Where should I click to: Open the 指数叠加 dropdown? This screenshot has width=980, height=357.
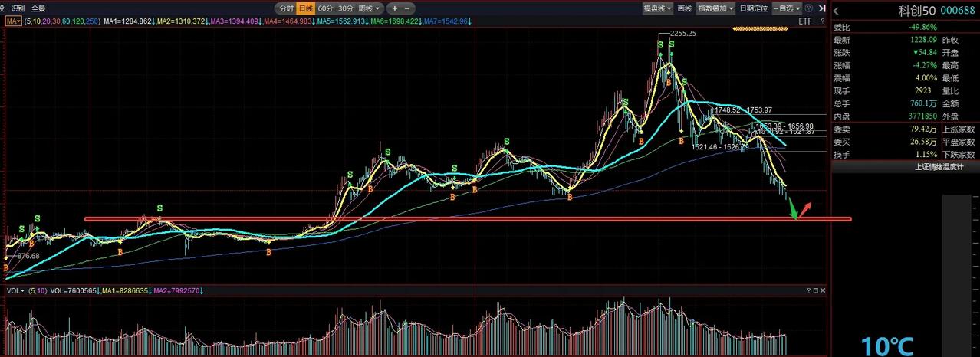(x=715, y=8)
